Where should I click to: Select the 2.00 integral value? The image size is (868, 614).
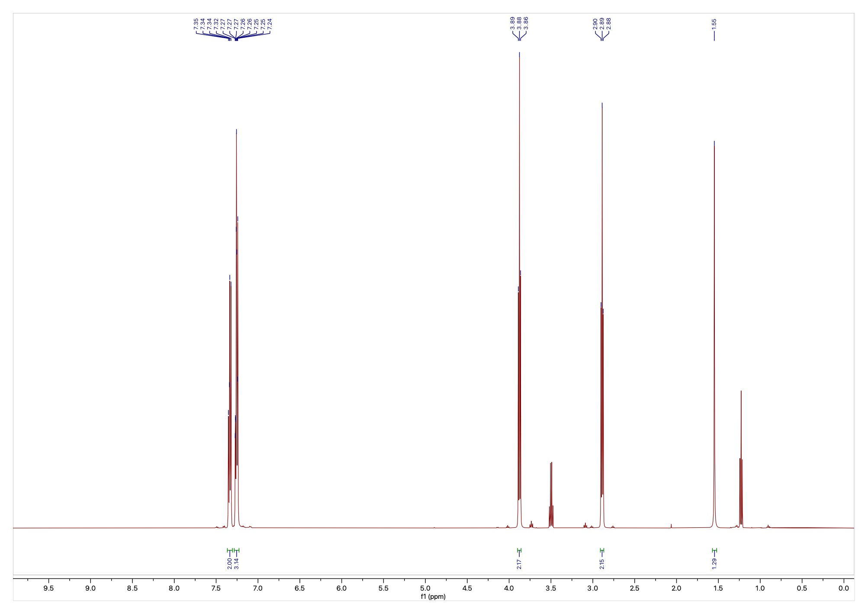pos(229,563)
